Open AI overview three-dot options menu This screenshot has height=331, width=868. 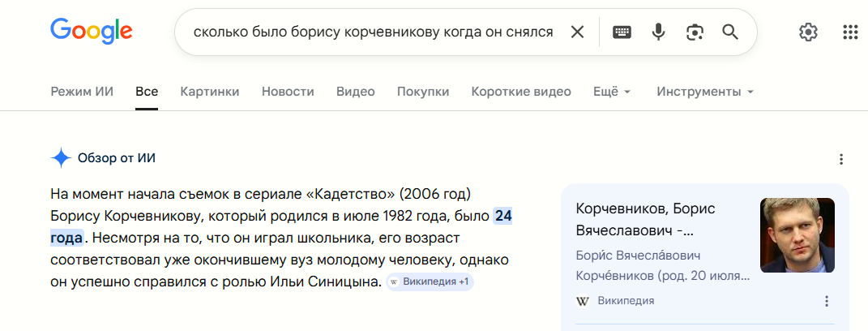tap(841, 160)
